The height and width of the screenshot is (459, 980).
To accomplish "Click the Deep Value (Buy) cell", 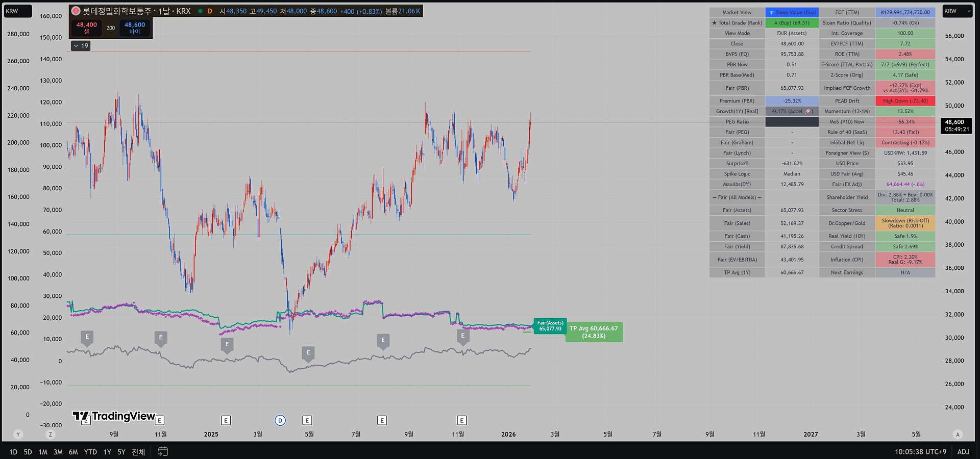I will (x=792, y=12).
